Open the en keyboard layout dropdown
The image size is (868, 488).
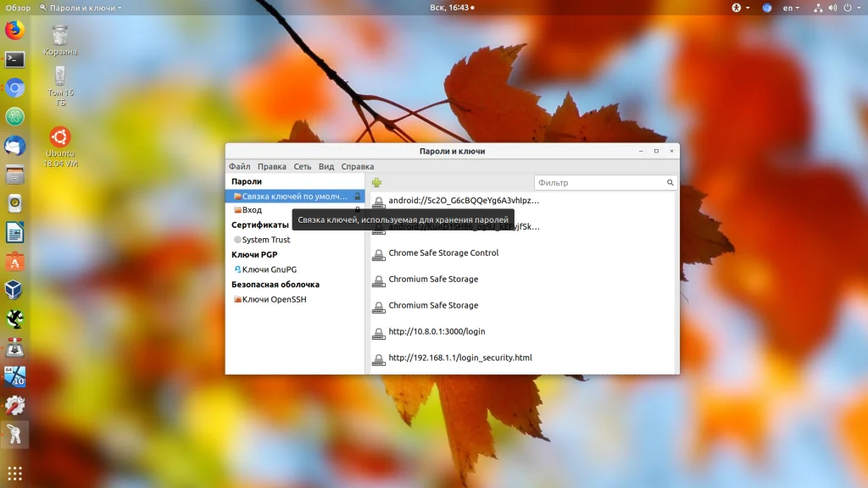(791, 8)
